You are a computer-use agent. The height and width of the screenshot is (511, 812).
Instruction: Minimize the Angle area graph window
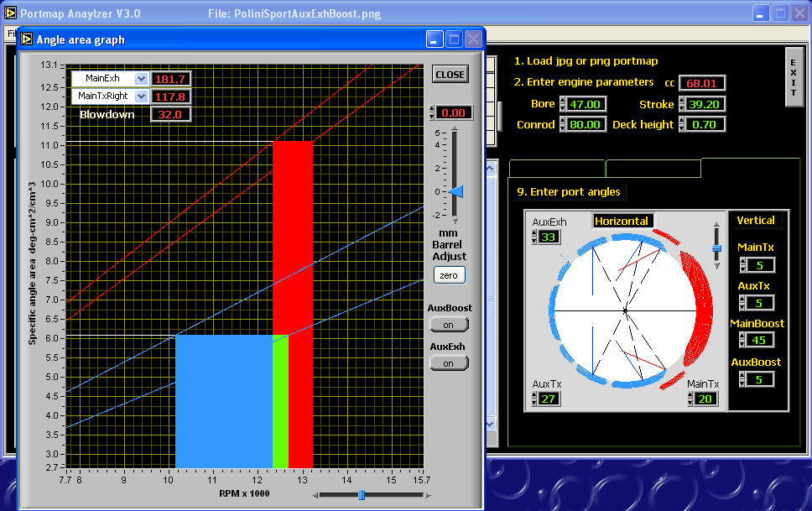click(x=435, y=39)
